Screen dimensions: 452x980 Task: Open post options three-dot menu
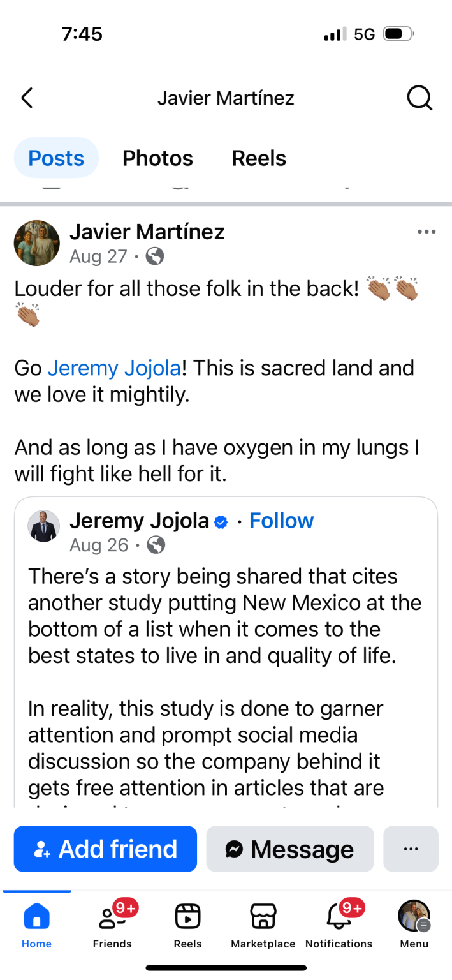tap(426, 232)
